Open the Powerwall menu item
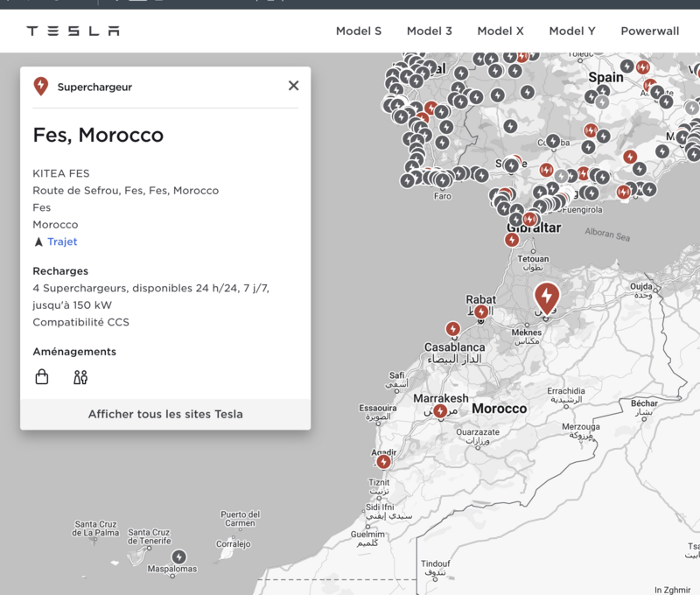700x595 pixels. pos(650,31)
